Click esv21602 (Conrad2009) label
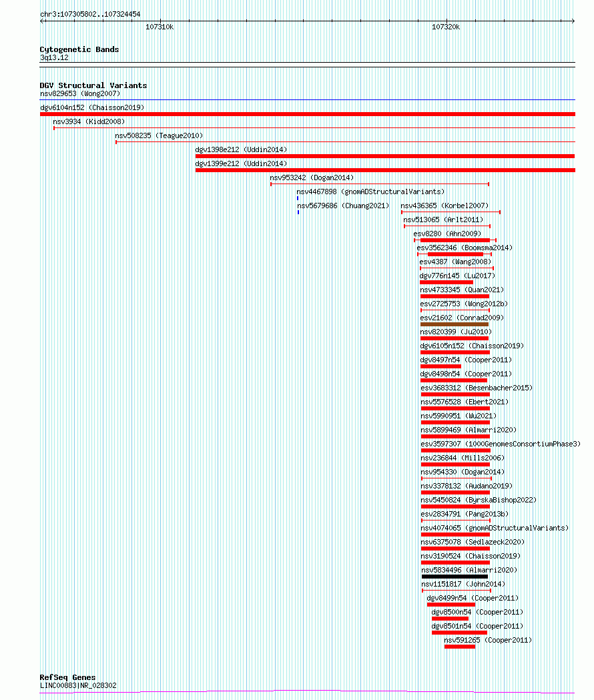Screen dimensions: 594x700 pyautogui.click(x=462, y=318)
